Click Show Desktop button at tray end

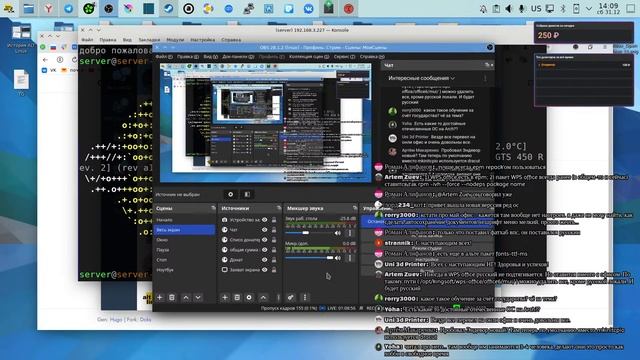[x=631, y=9]
